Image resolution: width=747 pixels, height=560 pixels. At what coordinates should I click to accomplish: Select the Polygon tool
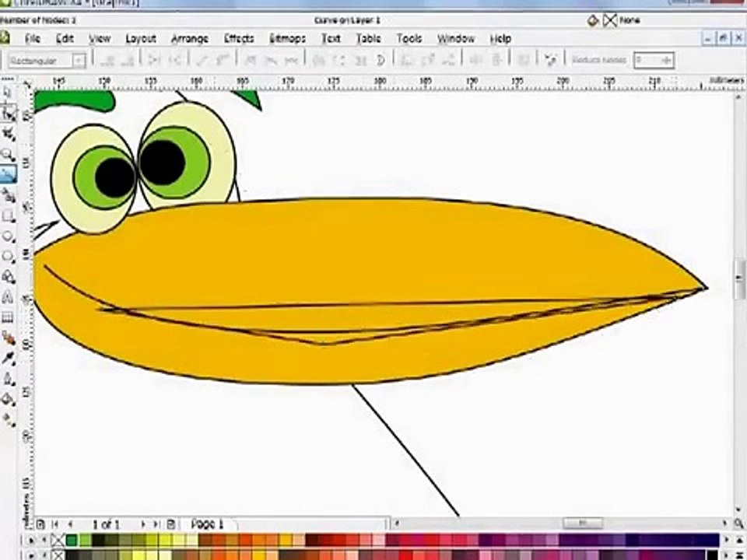click(8, 256)
